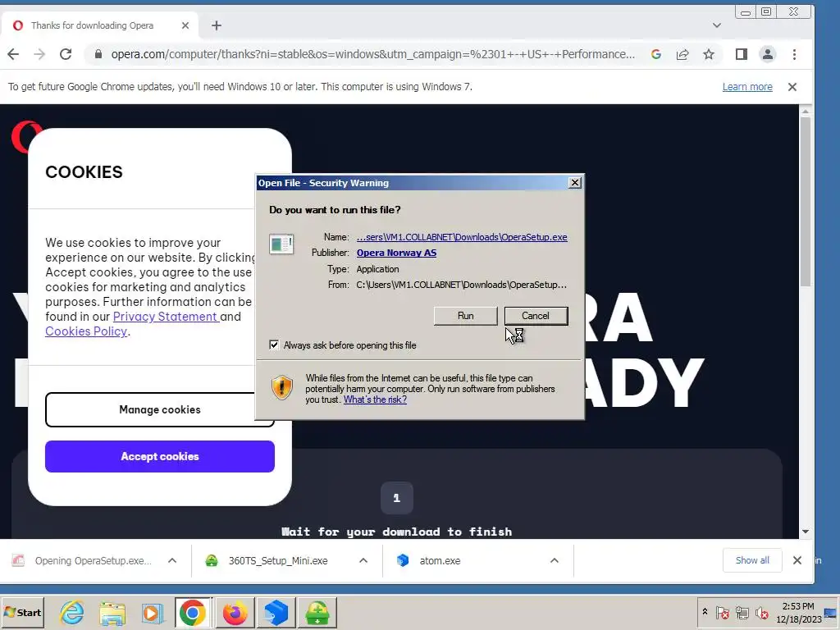This screenshot has width=840, height=630.
Task: Click the scrollbar up arrow
Action: point(806,111)
